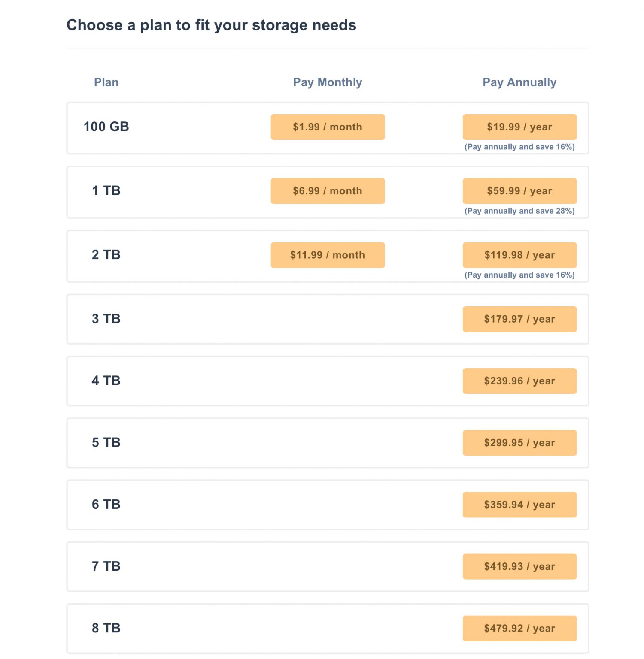Choose the $479.92 / year 8 TB plan
Viewport: 644px width, 659px height.
point(519,629)
